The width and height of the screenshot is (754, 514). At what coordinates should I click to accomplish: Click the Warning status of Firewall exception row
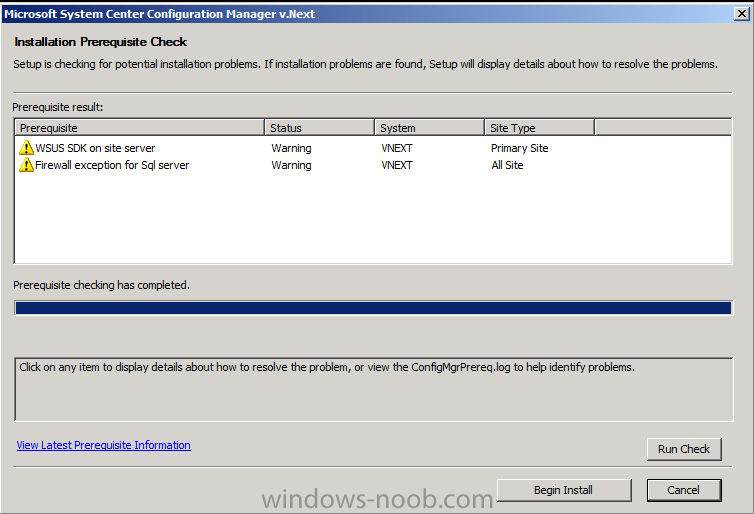pos(291,165)
